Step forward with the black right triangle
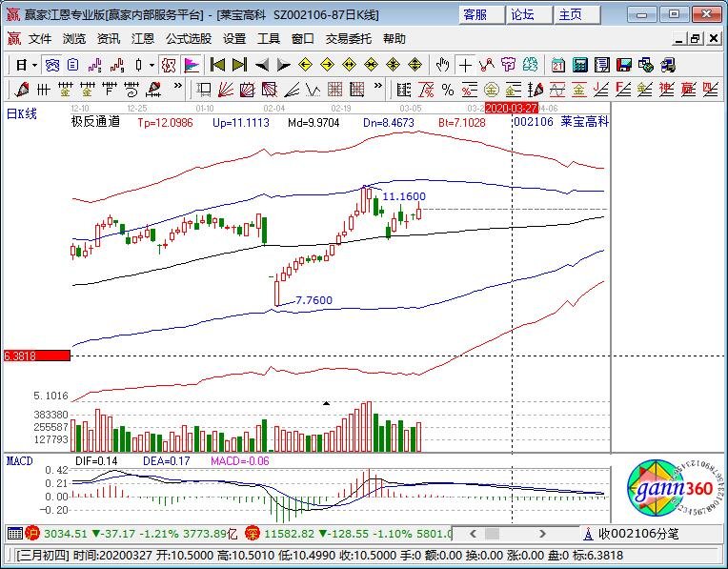 click(x=283, y=65)
